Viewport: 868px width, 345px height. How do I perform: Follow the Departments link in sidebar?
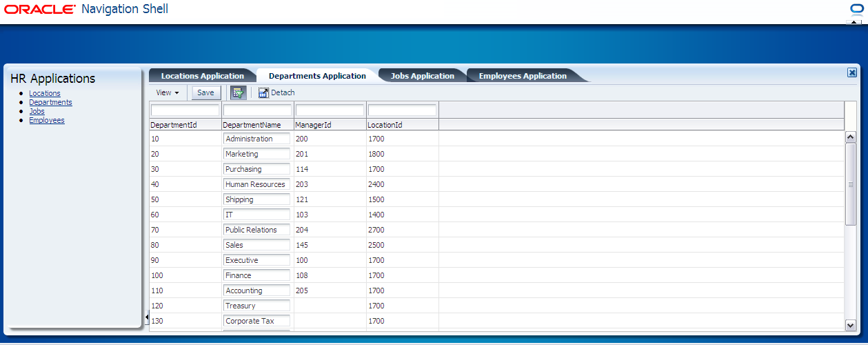point(50,102)
